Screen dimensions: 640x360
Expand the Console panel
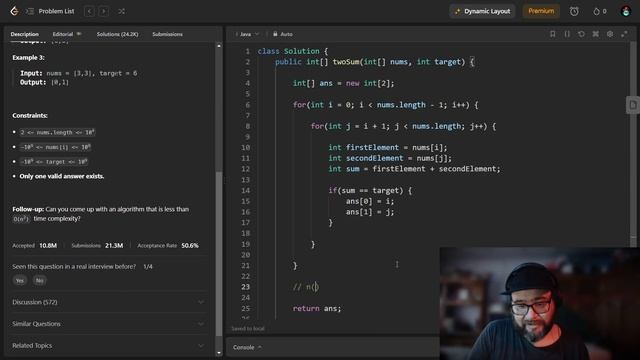tap(247, 347)
